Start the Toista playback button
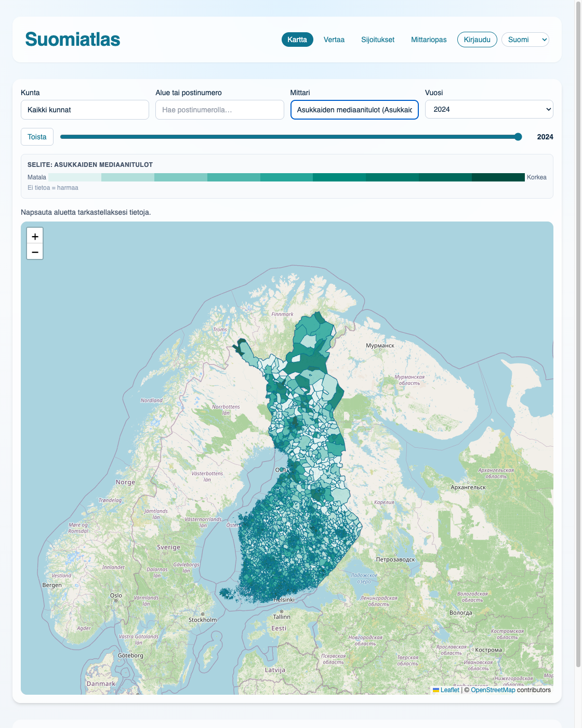This screenshot has height=728, width=582. (x=37, y=137)
